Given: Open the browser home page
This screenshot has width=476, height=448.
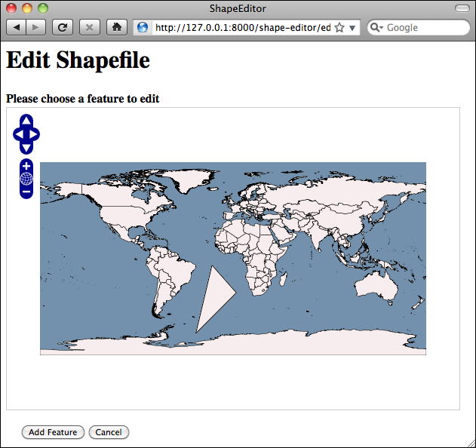Looking at the screenshot, I should click(x=117, y=28).
